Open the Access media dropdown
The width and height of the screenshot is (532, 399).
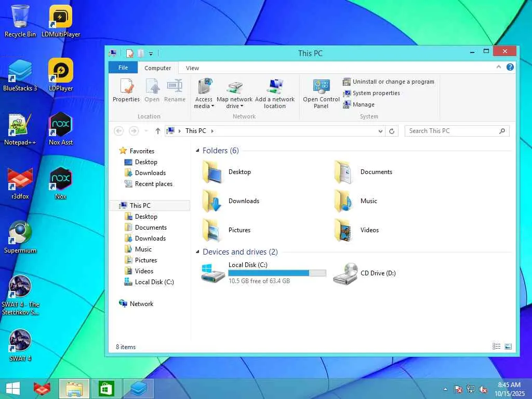click(204, 94)
